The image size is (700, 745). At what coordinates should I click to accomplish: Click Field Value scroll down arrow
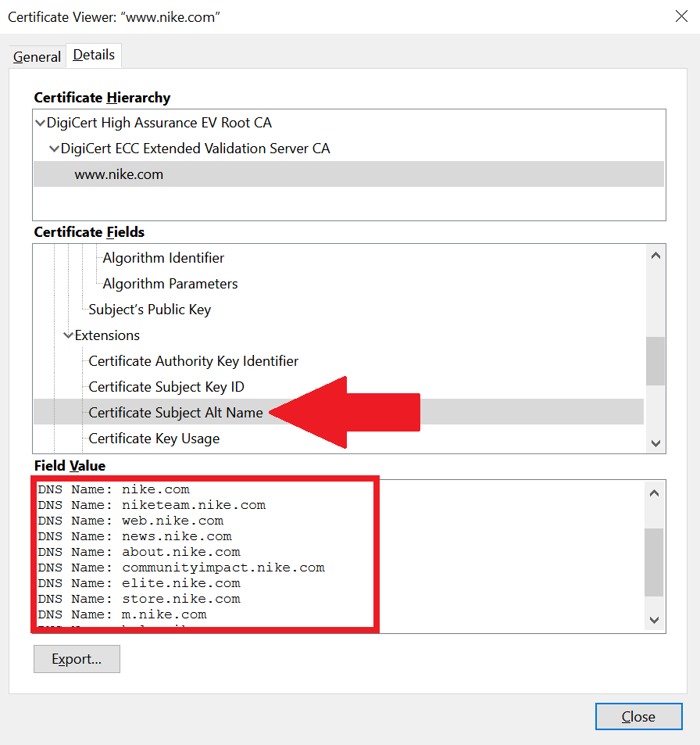click(x=654, y=620)
